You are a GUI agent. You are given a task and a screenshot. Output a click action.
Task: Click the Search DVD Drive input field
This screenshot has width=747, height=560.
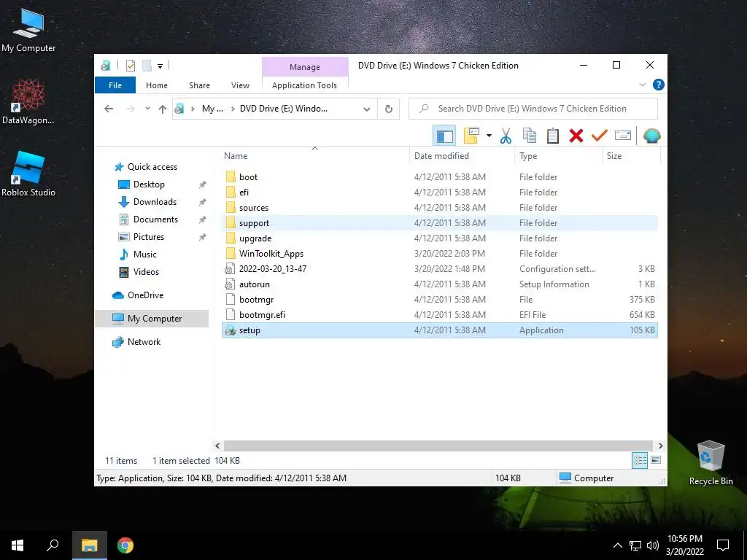[x=533, y=109]
